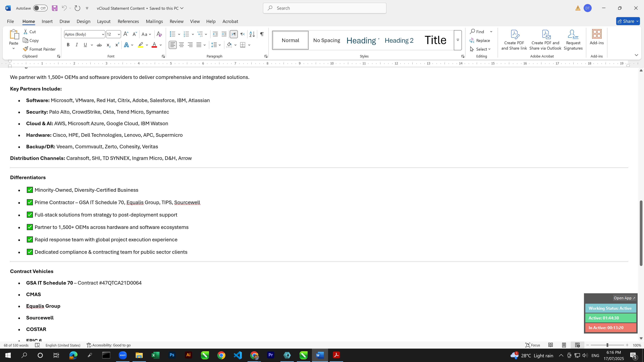
Task: Center align the paragraph
Action: (x=181, y=45)
